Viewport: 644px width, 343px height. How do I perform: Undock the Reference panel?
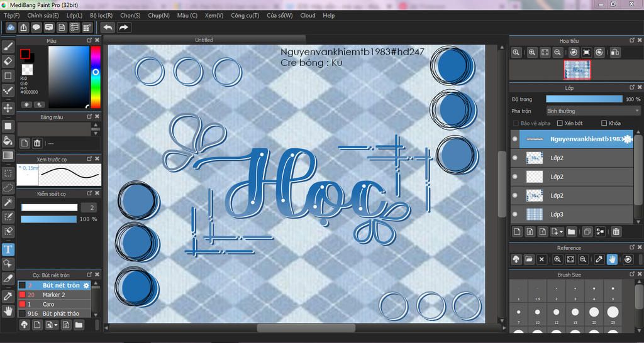(633, 247)
